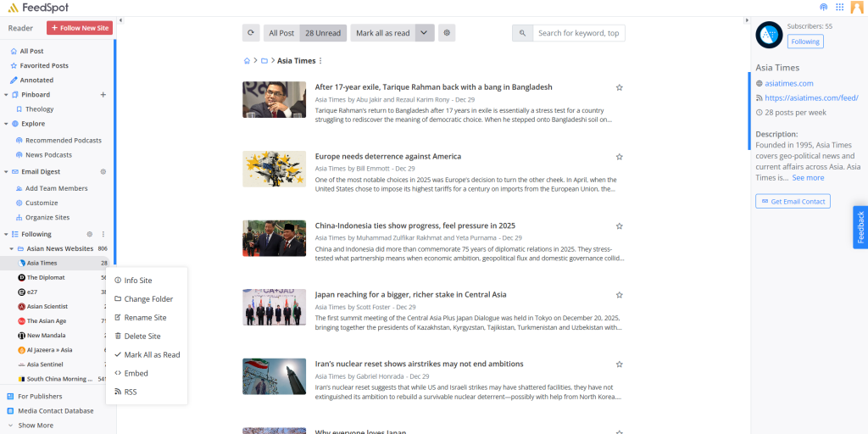Click the Feedback side tab

click(x=860, y=227)
